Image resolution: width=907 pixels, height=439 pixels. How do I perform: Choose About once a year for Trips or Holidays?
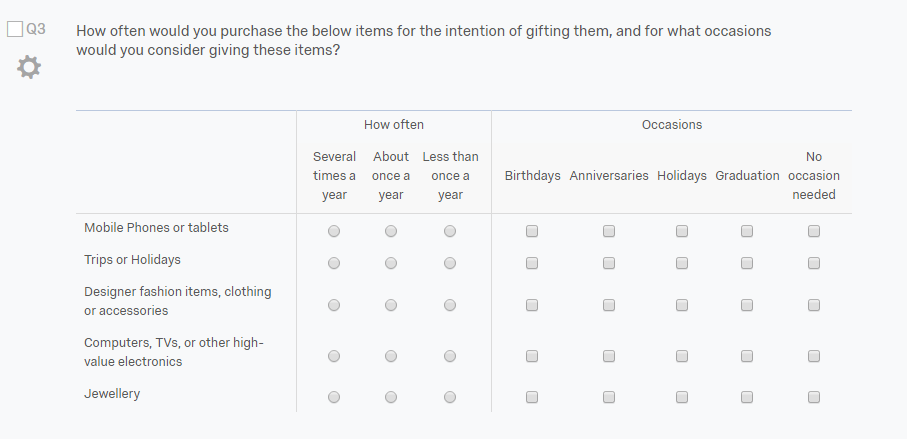coord(391,263)
